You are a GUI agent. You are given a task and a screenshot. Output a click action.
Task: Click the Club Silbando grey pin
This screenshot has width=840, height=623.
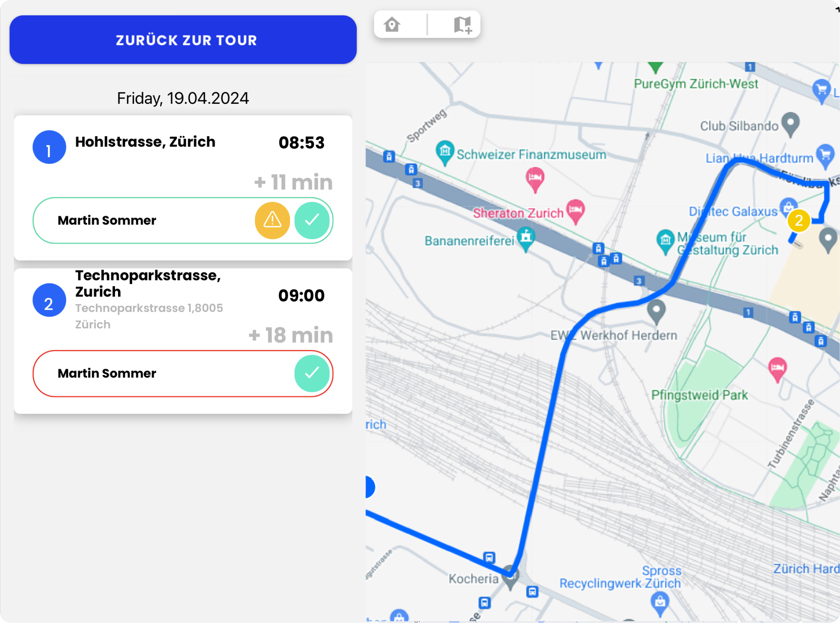[x=790, y=123]
